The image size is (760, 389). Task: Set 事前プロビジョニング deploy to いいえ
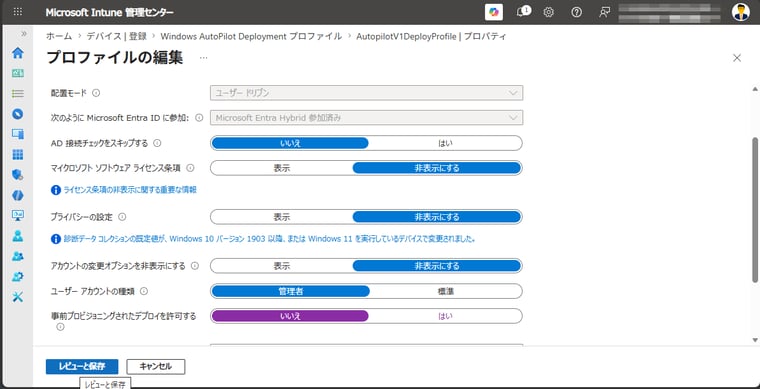(x=290, y=316)
